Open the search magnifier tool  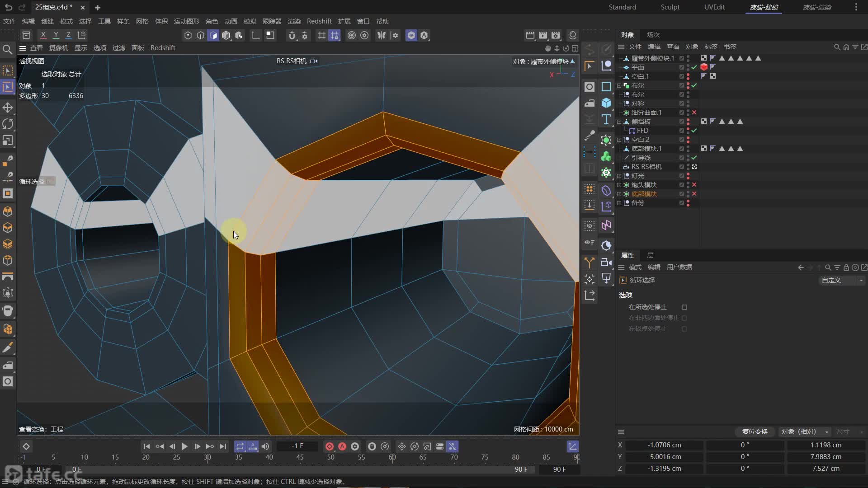[8, 49]
